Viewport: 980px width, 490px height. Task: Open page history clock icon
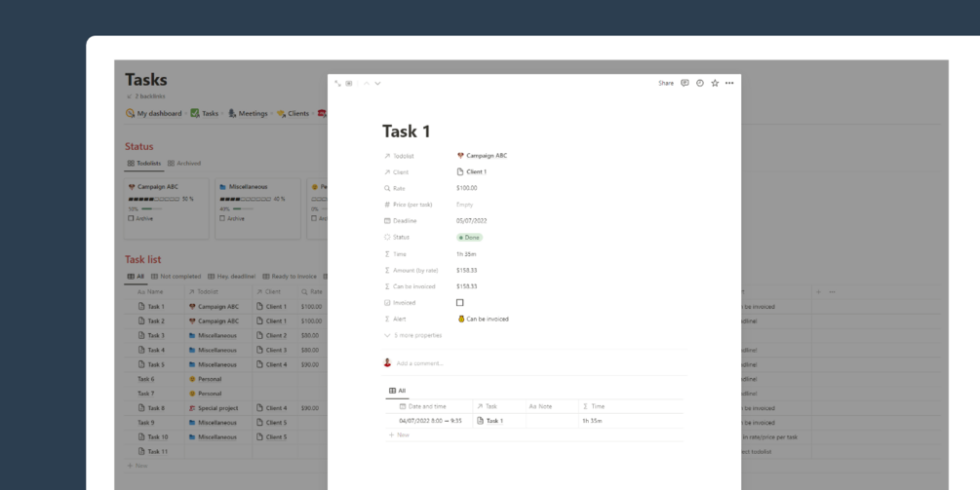coord(700,83)
